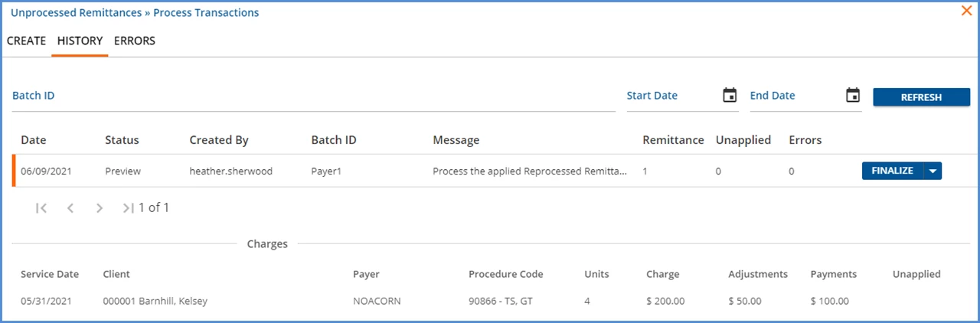Go to first page of results

click(41, 208)
